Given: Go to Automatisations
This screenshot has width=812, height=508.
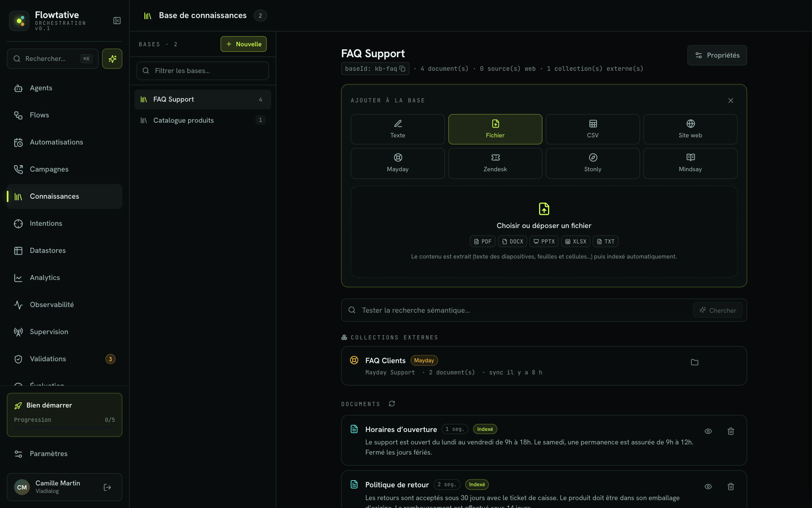Looking at the screenshot, I should pyautogui.click(x=64, y=142).
